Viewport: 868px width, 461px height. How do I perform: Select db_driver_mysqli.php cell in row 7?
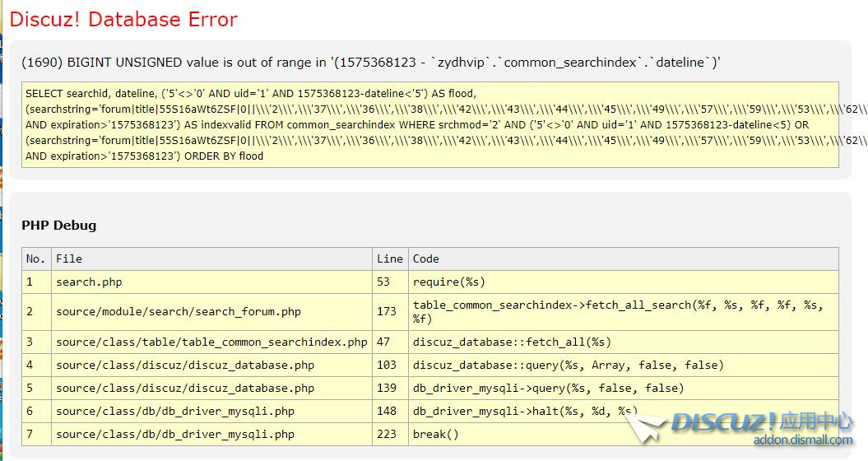(x=212, y=435)
